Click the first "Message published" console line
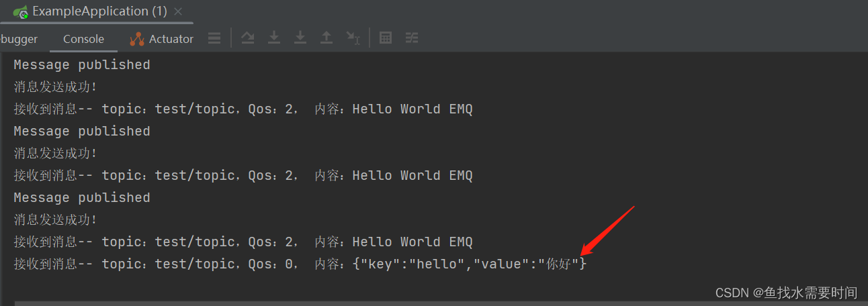The width and height of the screenshot is (868, 306). [x=82, y=65]
